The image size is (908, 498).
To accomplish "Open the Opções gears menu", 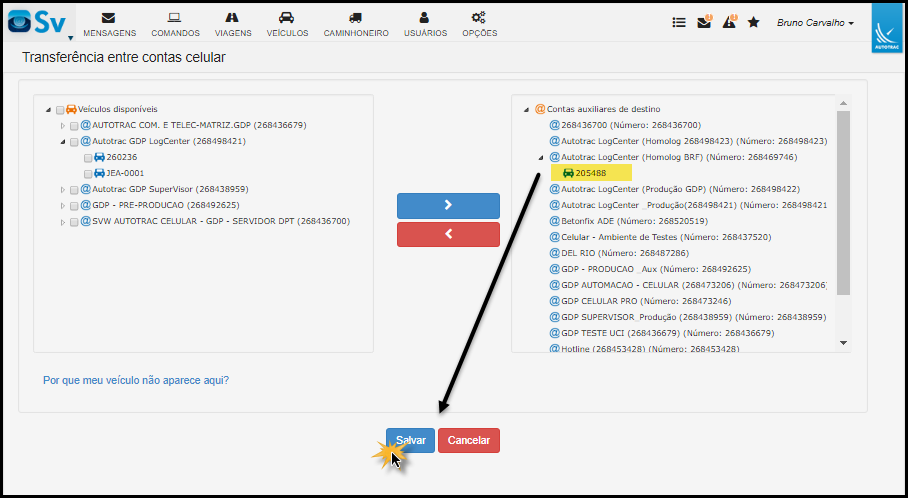I will (479, 25).
